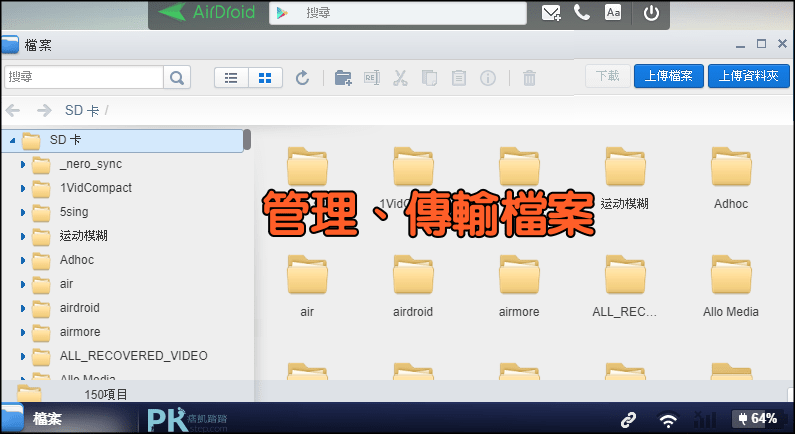
Task: Click the 64% battery indicator
Action: 758,419
